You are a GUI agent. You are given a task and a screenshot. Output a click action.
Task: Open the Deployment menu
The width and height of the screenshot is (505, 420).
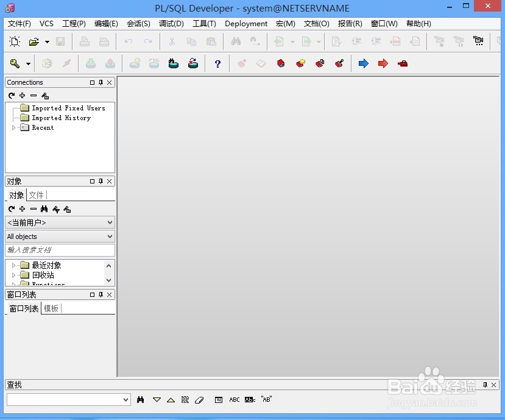(246, 24)
